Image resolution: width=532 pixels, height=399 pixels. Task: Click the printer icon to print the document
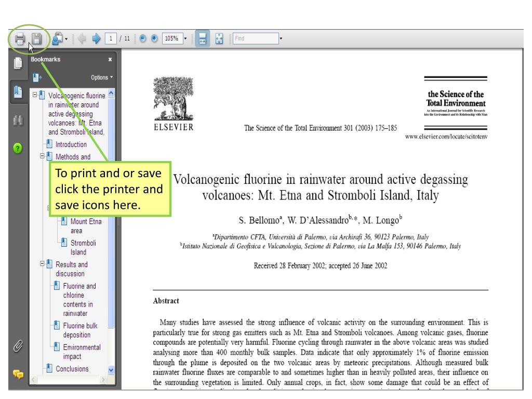click(x=20, y=39)
